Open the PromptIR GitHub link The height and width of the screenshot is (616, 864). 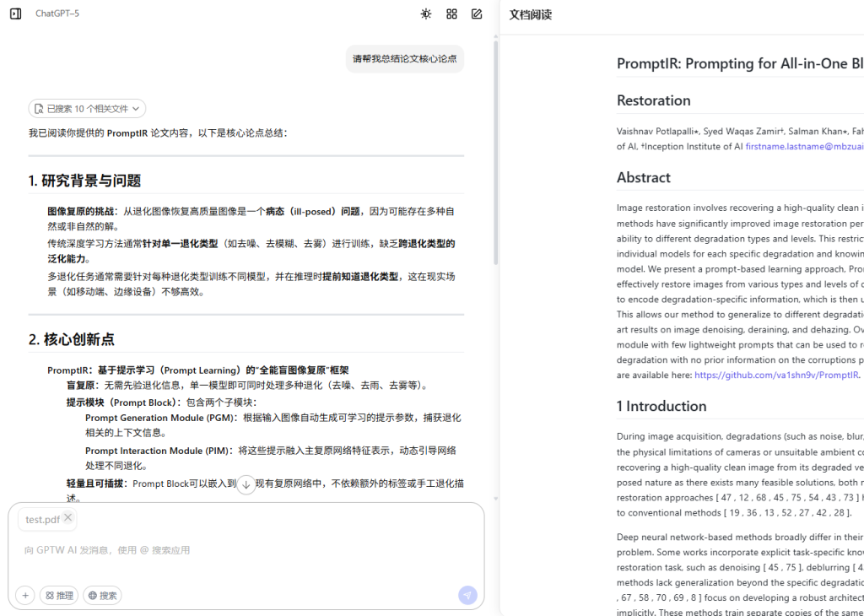point(776,376)
